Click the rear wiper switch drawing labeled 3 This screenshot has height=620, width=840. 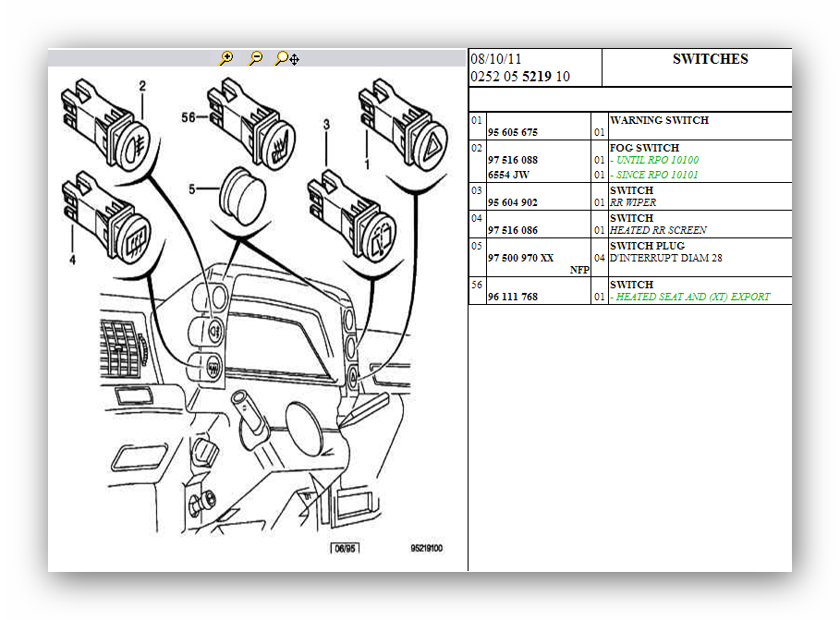coord(351,216)
